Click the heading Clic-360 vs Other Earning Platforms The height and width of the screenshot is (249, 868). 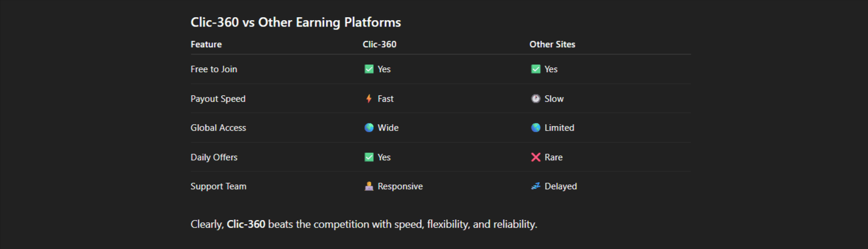click(296, 22)
